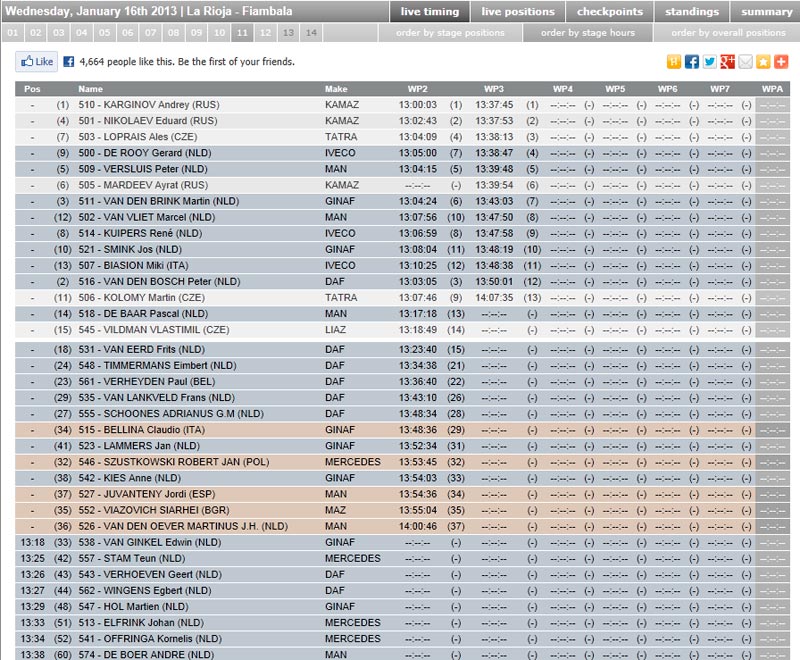Select competitor 510 - KARGINOV Andrey (RUS)

click(x=149, y=105)
